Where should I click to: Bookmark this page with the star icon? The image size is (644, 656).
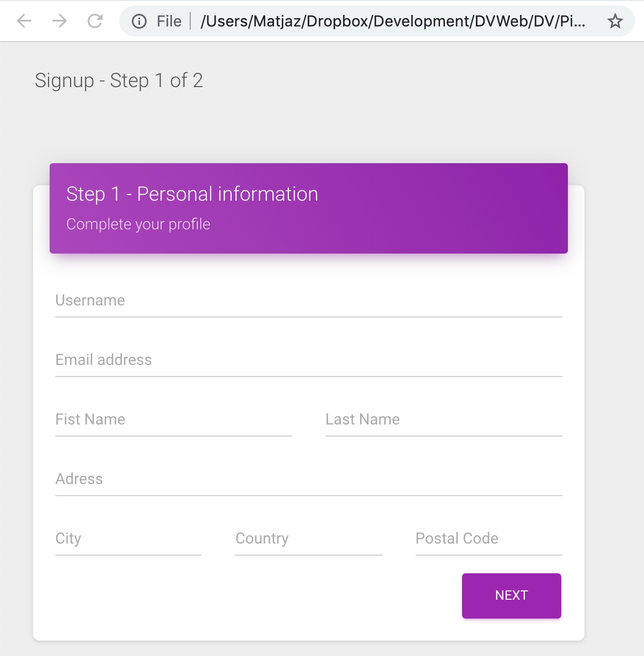(x=615, y=21)
